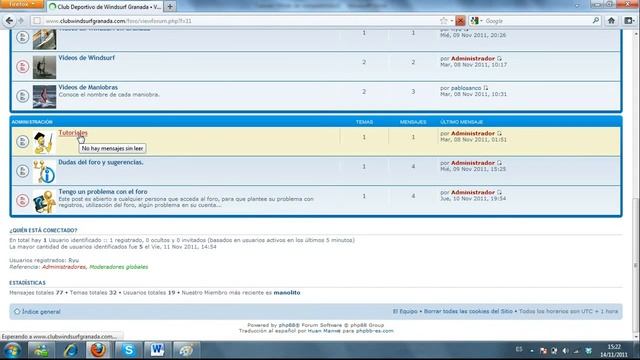
Task: Open Skype from the taskbar
Action: pyautogui.click(x=128, y=350)
